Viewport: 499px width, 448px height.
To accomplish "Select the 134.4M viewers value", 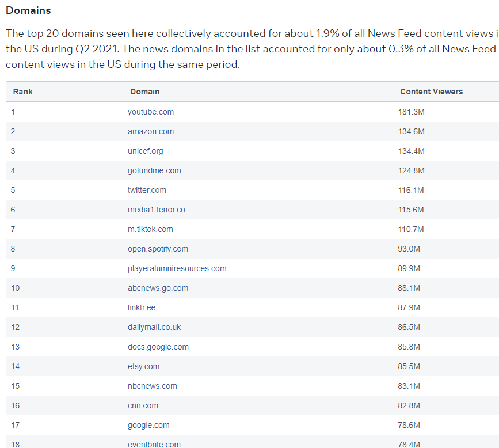I will 411,151.
